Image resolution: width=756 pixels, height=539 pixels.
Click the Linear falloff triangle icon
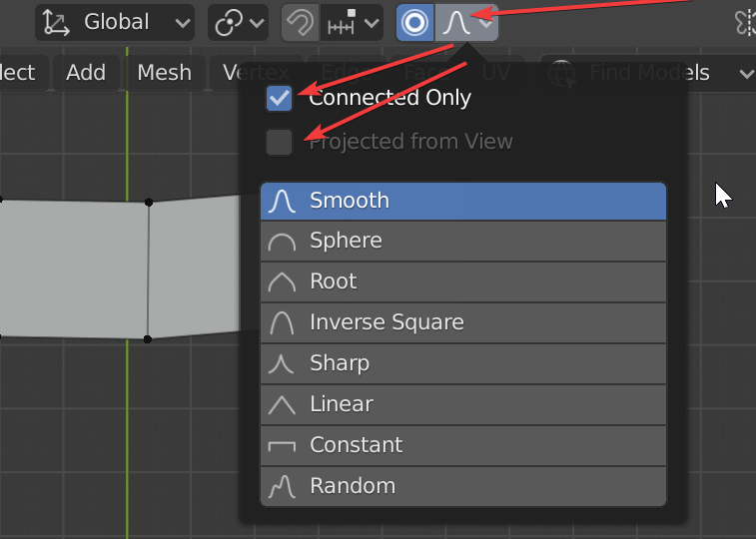(282, 405)
